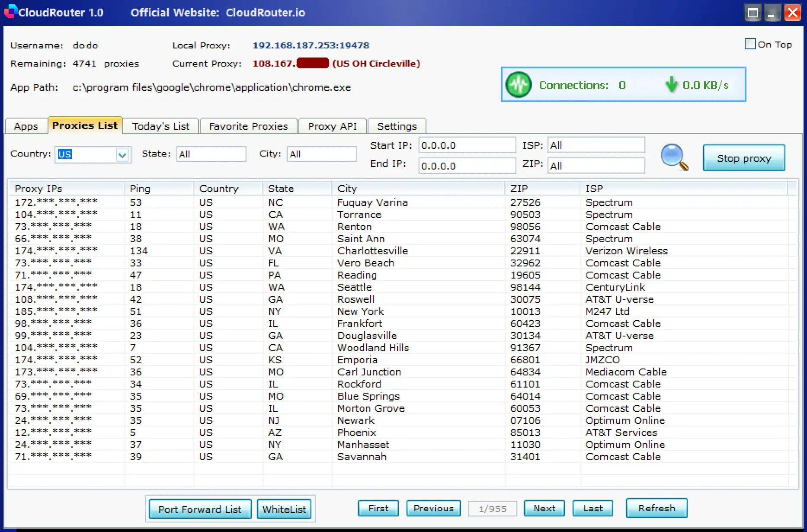Go to the Settings tab
Viewport: 807px width, 532px height.
(397, 126)
